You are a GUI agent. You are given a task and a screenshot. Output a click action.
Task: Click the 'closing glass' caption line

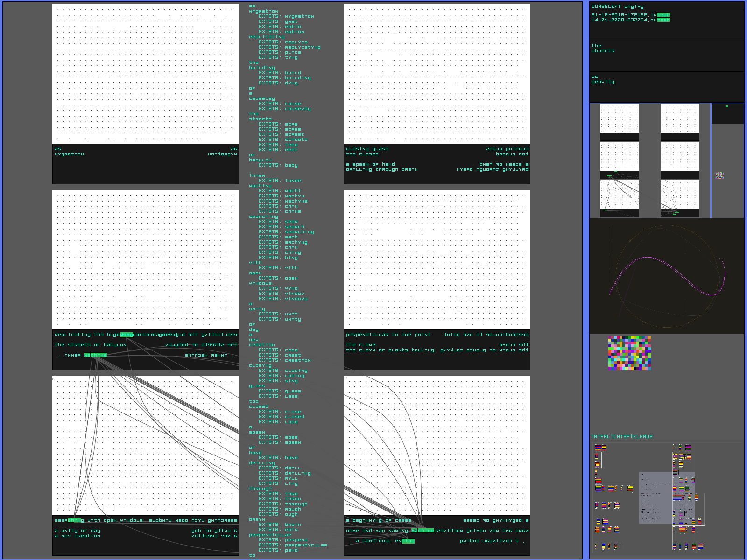pos(367,149)
